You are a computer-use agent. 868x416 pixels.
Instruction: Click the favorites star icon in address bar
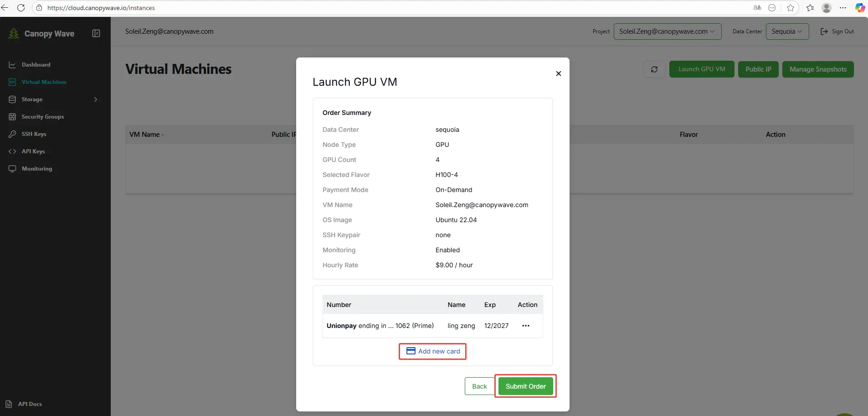[791, 8]
